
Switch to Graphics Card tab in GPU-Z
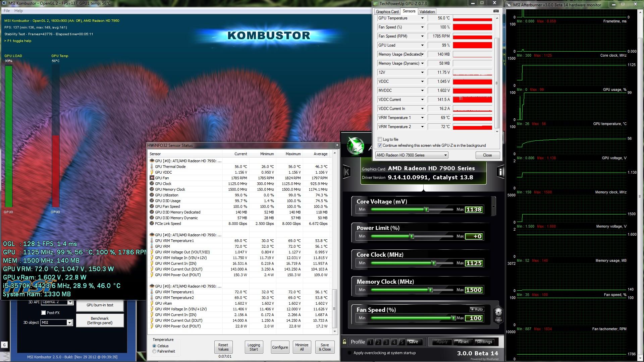387,11
